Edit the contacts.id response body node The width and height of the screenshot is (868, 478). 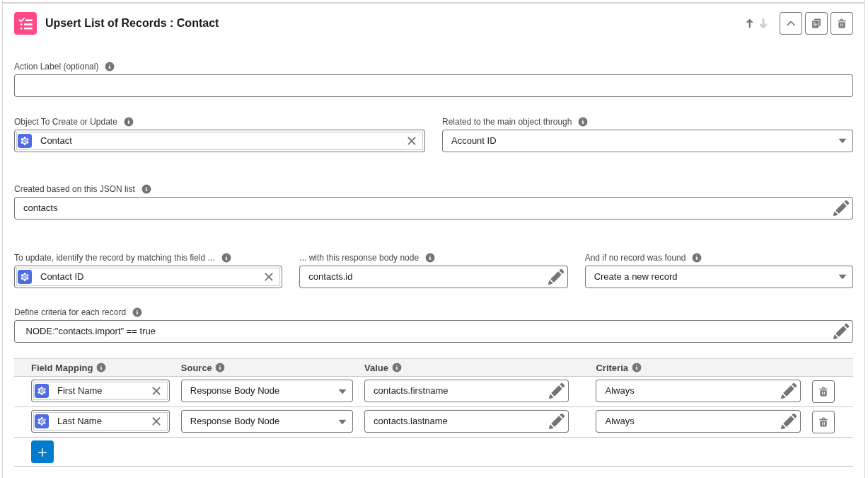click(556, 277)
